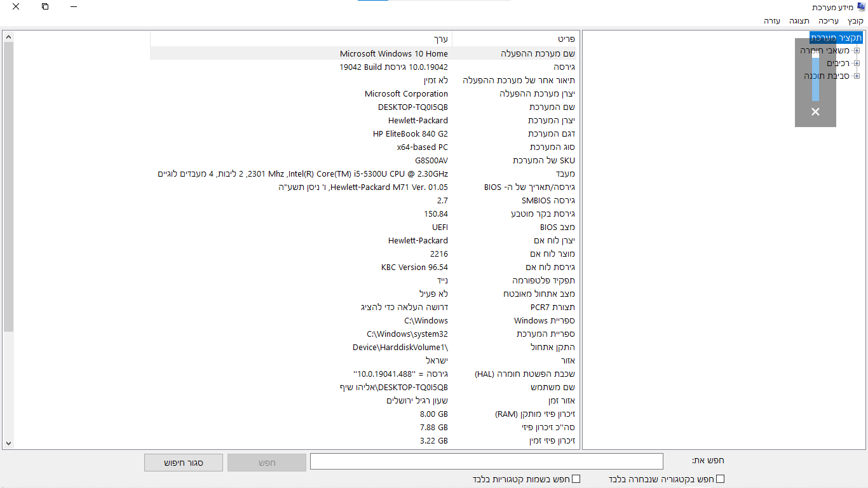Click the ישראל region value

437,361
